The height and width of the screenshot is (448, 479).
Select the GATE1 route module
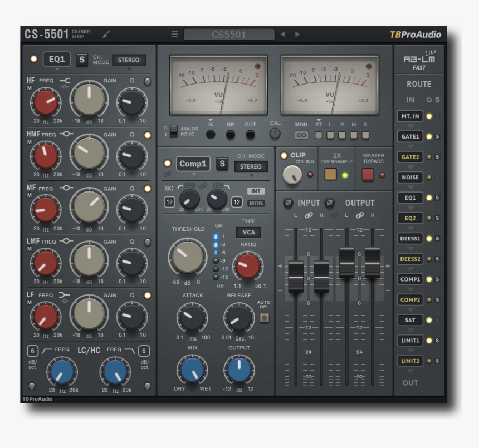[x=410, y=136]
